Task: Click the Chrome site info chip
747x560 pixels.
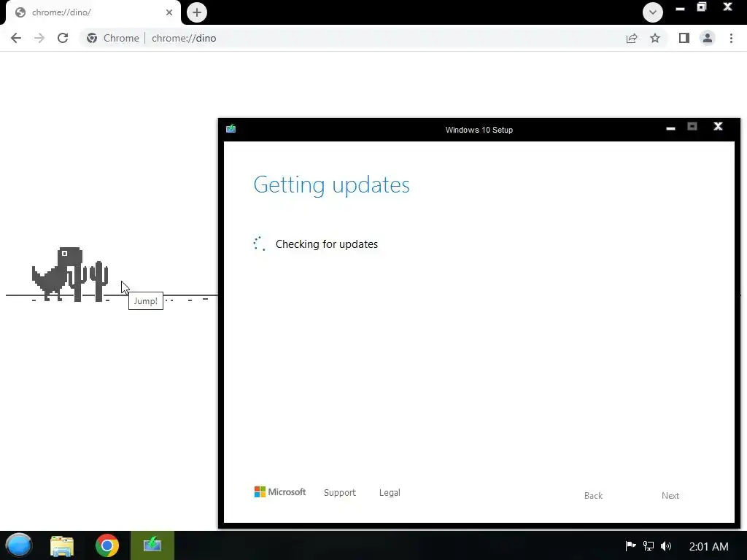Action: (114, 38)
